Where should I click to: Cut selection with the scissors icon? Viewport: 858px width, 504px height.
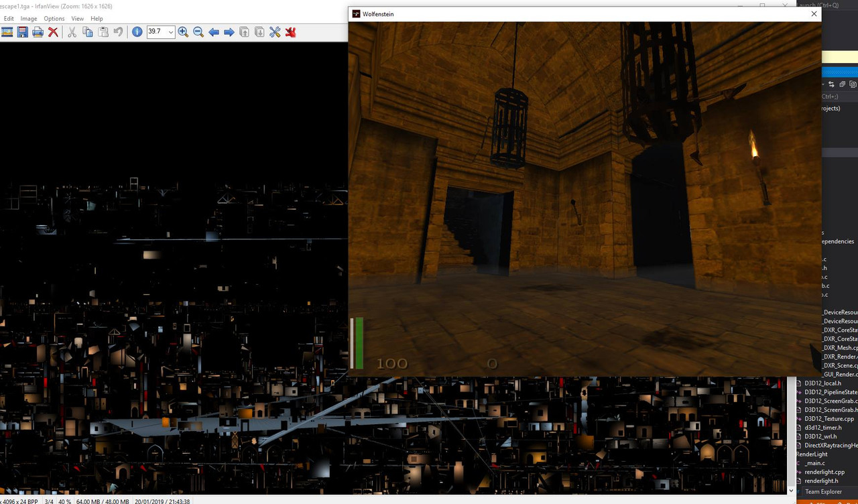coord(72,31)
